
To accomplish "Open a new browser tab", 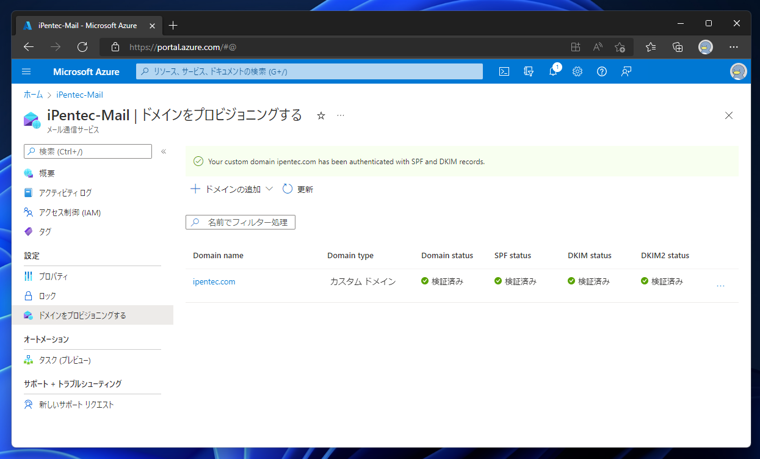I will [x=173, y=25].
